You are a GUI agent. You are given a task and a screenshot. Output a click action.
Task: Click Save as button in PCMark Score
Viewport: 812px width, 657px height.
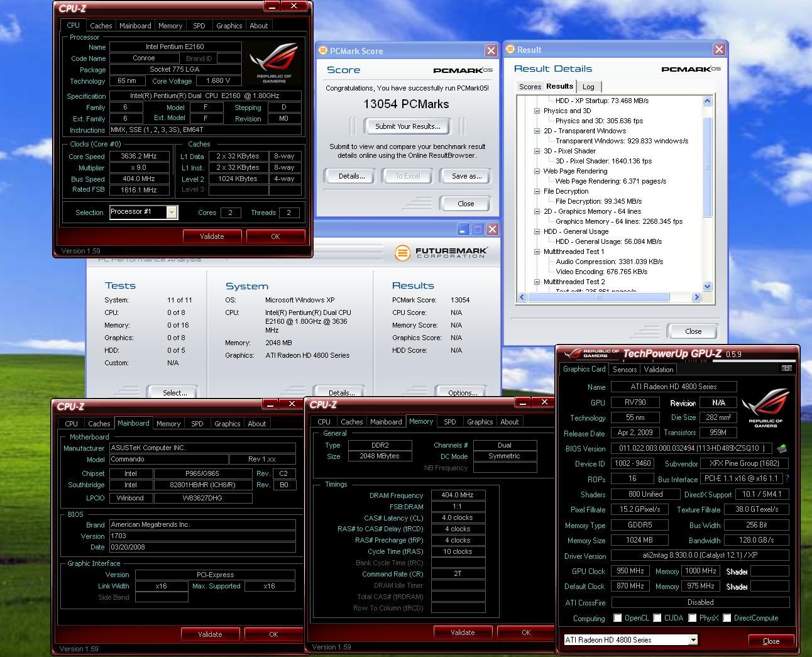466,176
